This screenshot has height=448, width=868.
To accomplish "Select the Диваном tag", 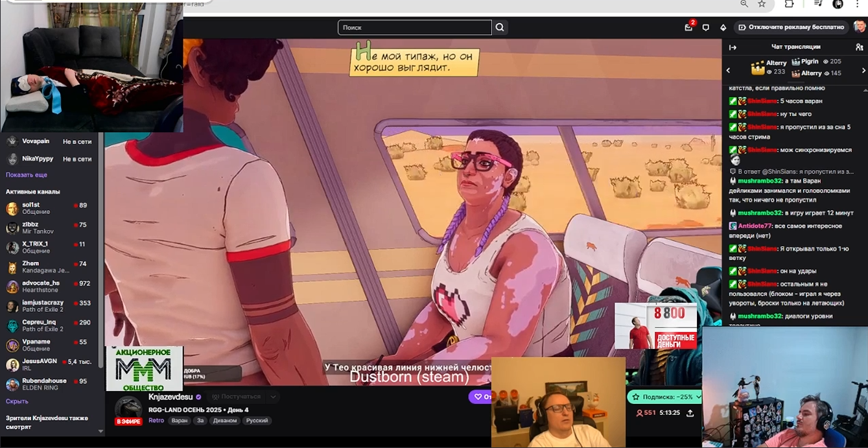I will pyautogui.click(x=225, y=420).
